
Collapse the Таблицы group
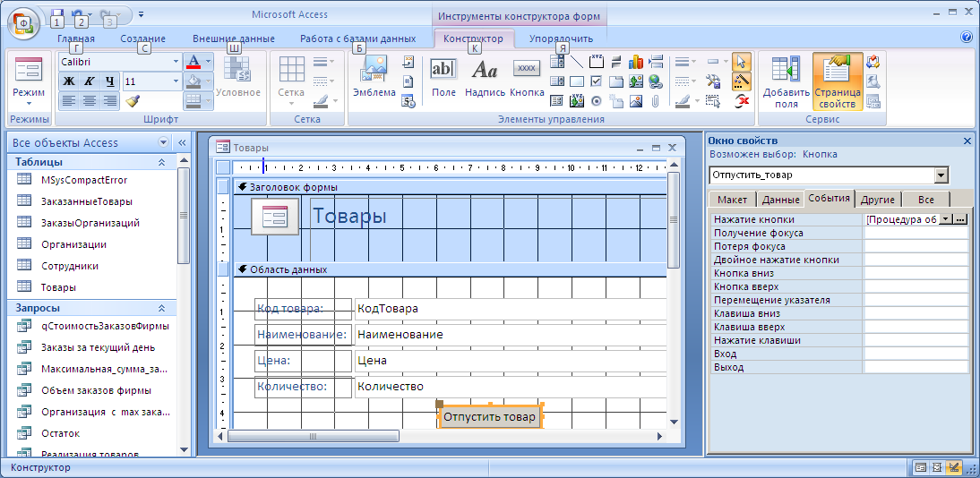[x=161, y=162]
